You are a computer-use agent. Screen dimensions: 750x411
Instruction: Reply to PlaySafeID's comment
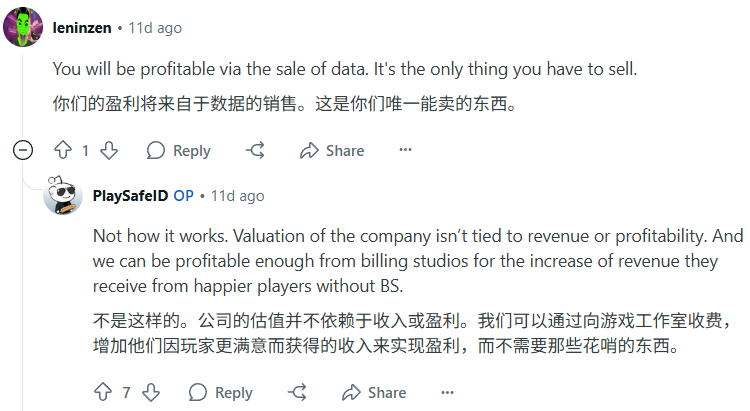click(x=221, y=392)
